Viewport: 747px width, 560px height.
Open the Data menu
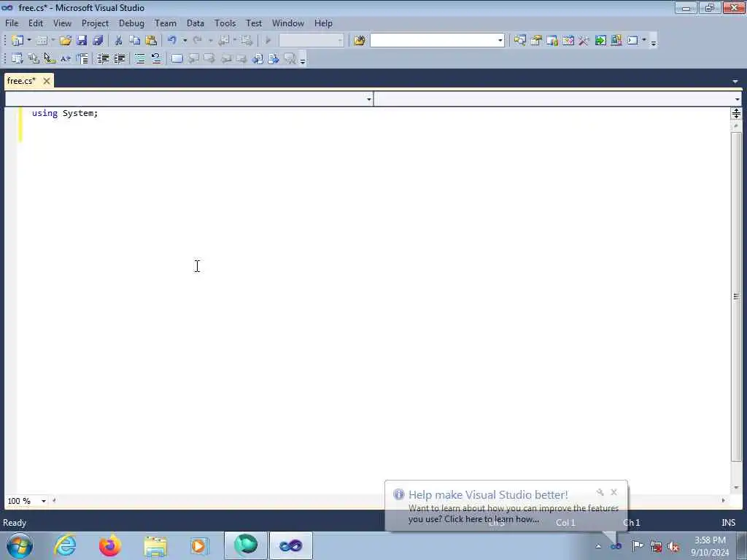[x=196, y=23]
